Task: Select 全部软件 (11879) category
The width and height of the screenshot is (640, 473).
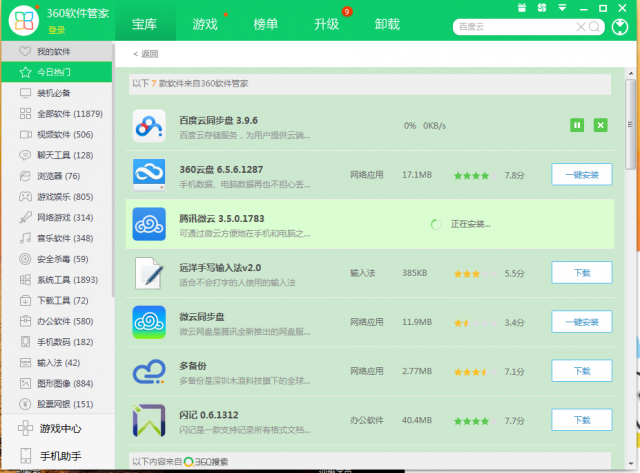Action: (56, 113)
